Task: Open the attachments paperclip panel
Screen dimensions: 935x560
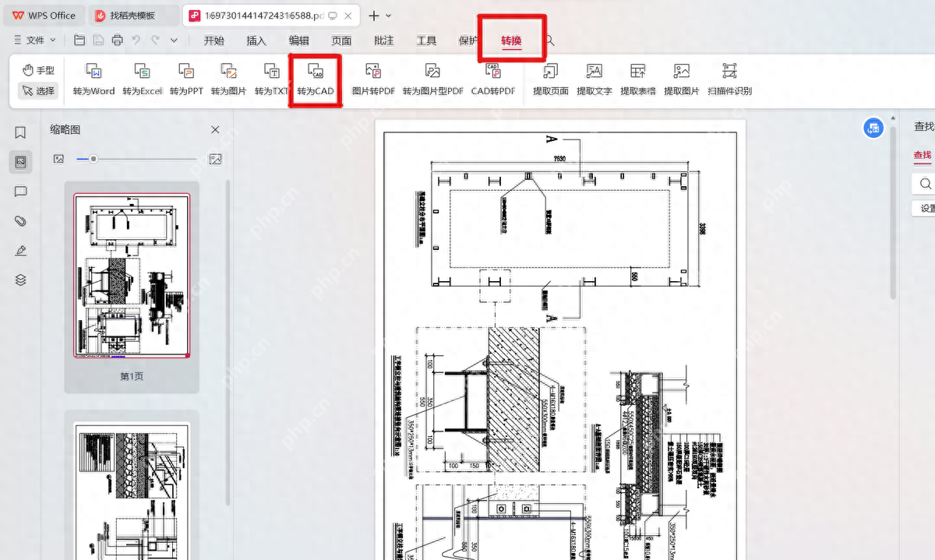Action: [x=21, y=221]
